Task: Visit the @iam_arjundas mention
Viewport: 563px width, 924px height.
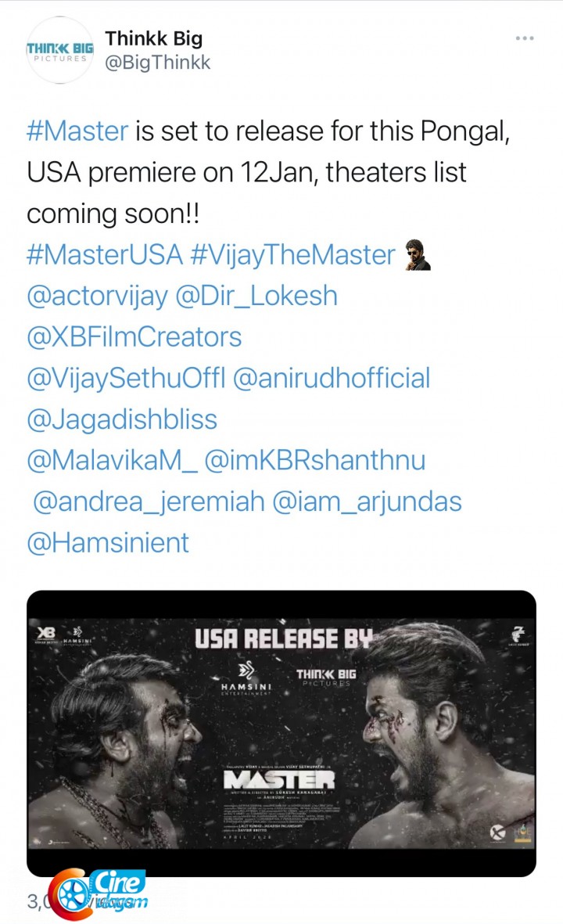Action: [367, 502]
